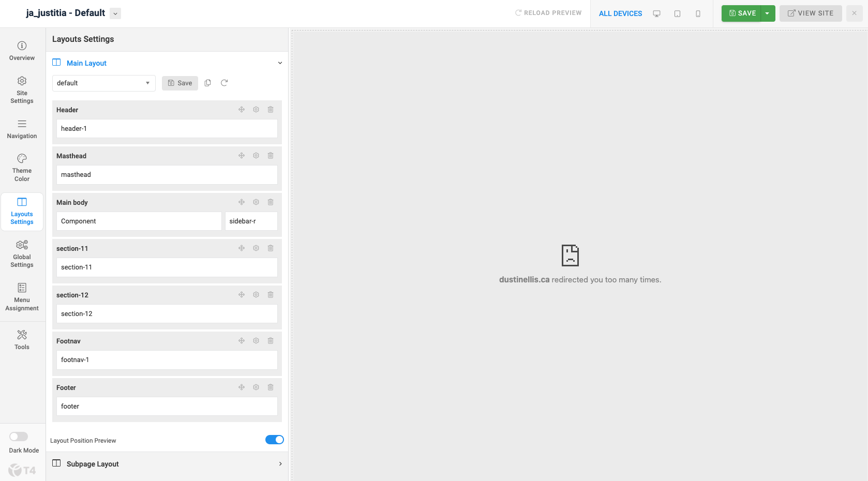868x481 pixels.
Task: Disable Layout Position Preview toggle
Action: tap(275, 440)
